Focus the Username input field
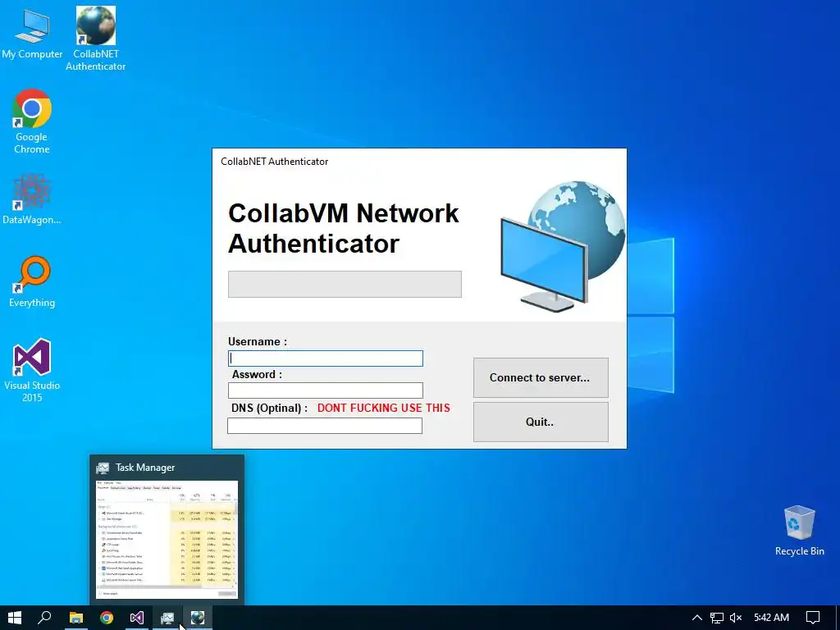The width and height of the screenshot is (840, 630). [325, 358]
